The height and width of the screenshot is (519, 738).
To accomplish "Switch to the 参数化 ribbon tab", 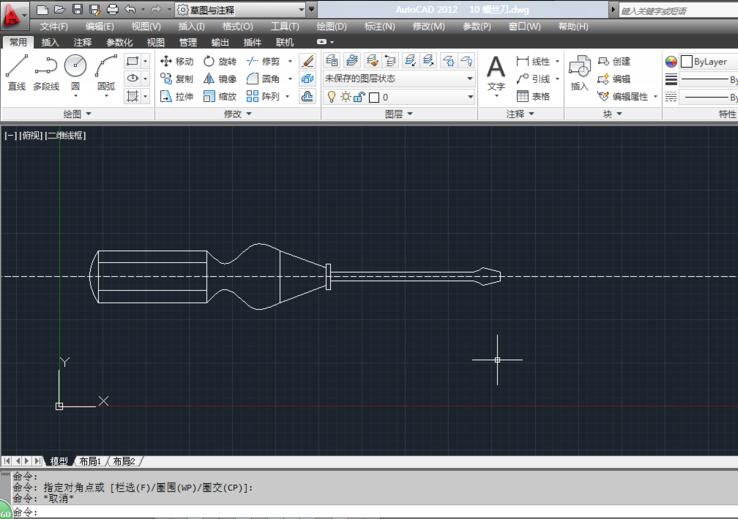I will (119, 42).
